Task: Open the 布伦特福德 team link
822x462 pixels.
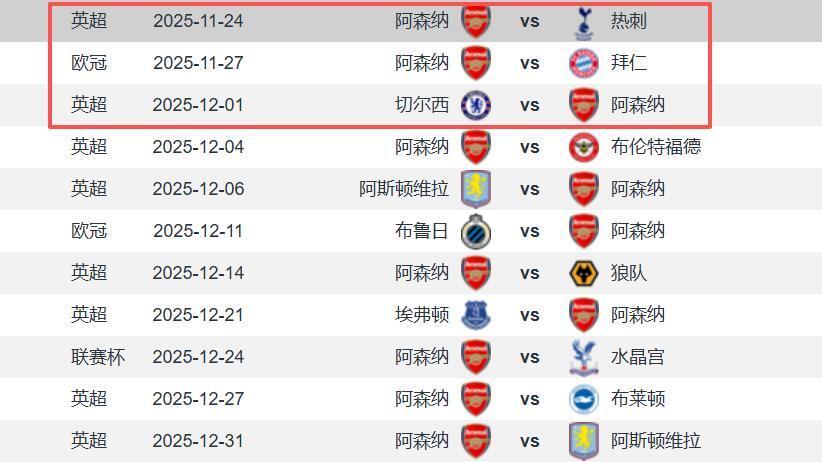Action: (656, 147)
